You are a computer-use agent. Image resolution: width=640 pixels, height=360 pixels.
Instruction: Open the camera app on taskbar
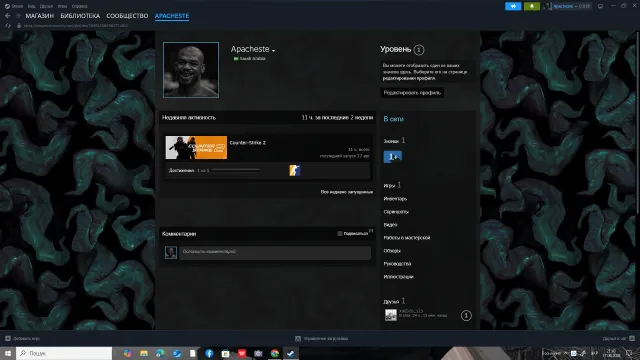(258, 353)
